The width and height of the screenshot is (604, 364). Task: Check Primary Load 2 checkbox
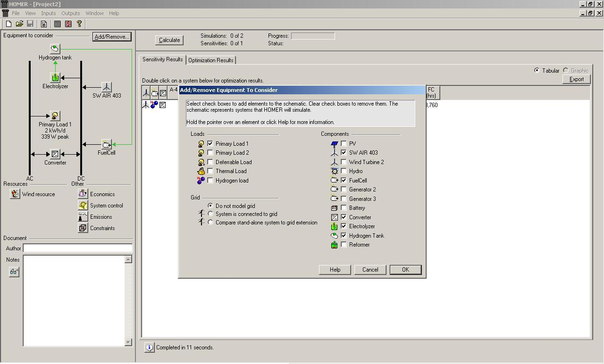(210, 153)
